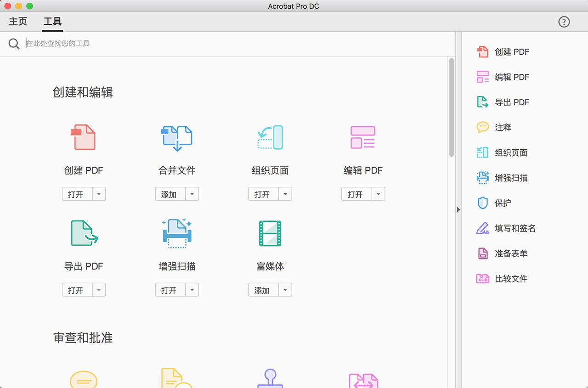This screenshot has height=388, width=588.
Task: Click the Organize Pages (组织页面) grid icon
Action: pos(270,137)
